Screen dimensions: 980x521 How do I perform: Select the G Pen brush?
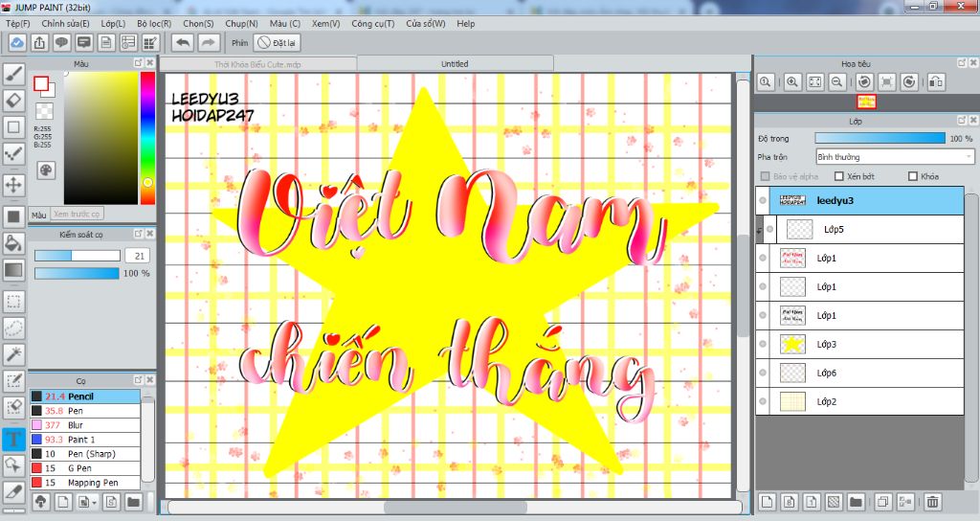click(x=85, y=468)
